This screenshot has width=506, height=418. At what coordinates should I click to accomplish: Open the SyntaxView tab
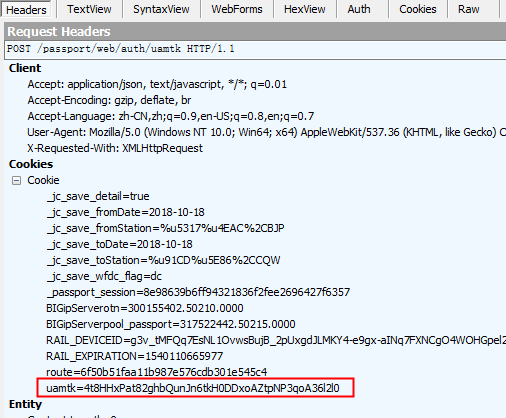pos(161,9)
